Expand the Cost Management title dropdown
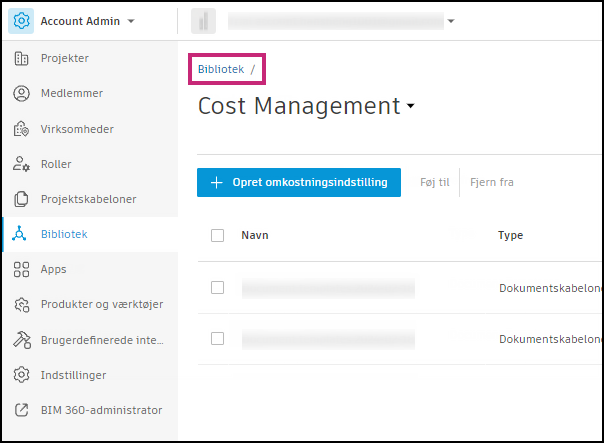The height and width of the screenshot is (443, 604). point(411,107)
